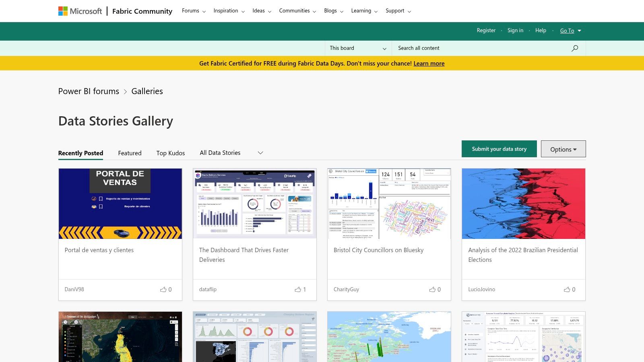Click the thumbs-up icon on Bristol City Councillors card
Viewport: 644px width, 362px height.
(x=433, y=289)
